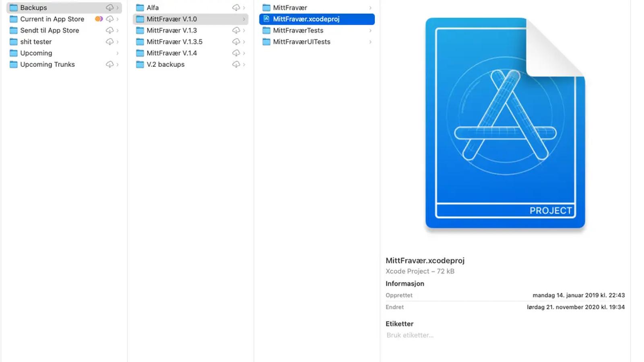Expand Backups with its chevron
The height and width of the screenshot is (362, 644).
coord(118,8)
